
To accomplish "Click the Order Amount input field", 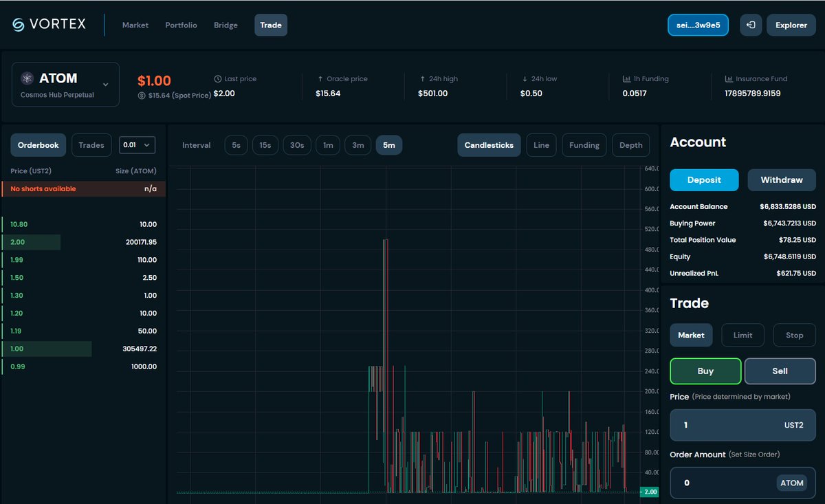I will 742,483.
